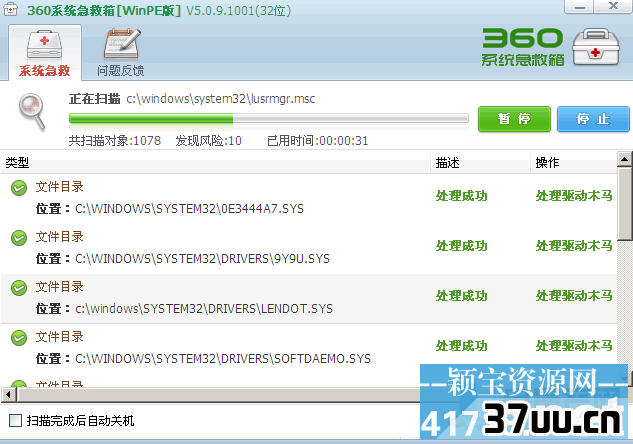The height and width of the screenshot is (444, 633).
Task: Select path ending DRIVERS\9Y9U.SYS
Action: (x=202, y=259)
